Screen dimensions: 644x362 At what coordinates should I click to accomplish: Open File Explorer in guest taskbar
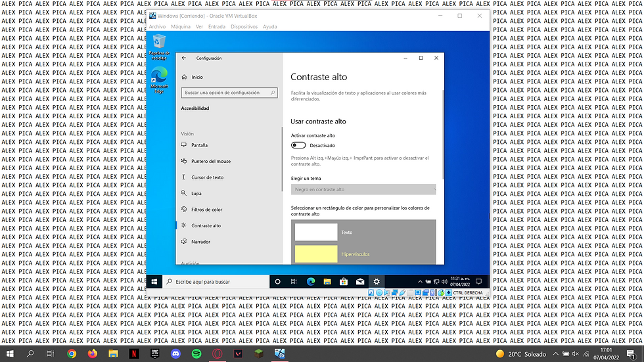coord(327,282)
